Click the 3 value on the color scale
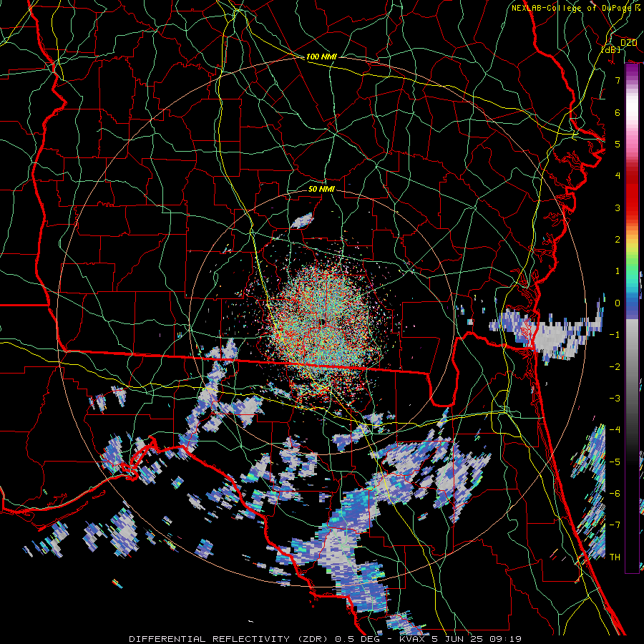644x644 pixels. point(618,208)
